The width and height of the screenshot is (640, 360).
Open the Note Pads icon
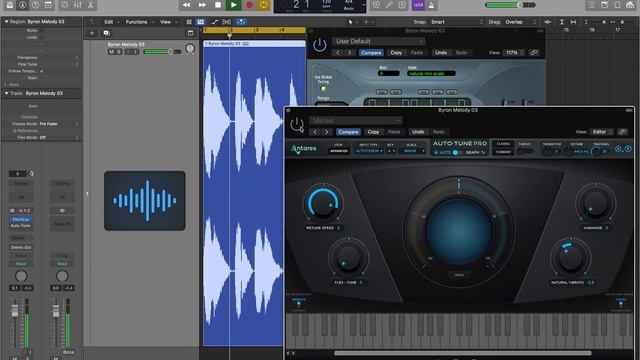tap(604, 5)
